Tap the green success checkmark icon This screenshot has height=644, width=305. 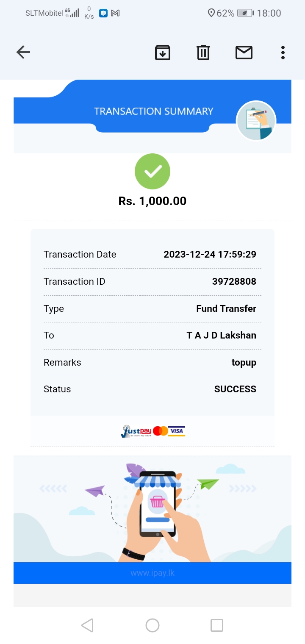(x=152, y=171)
